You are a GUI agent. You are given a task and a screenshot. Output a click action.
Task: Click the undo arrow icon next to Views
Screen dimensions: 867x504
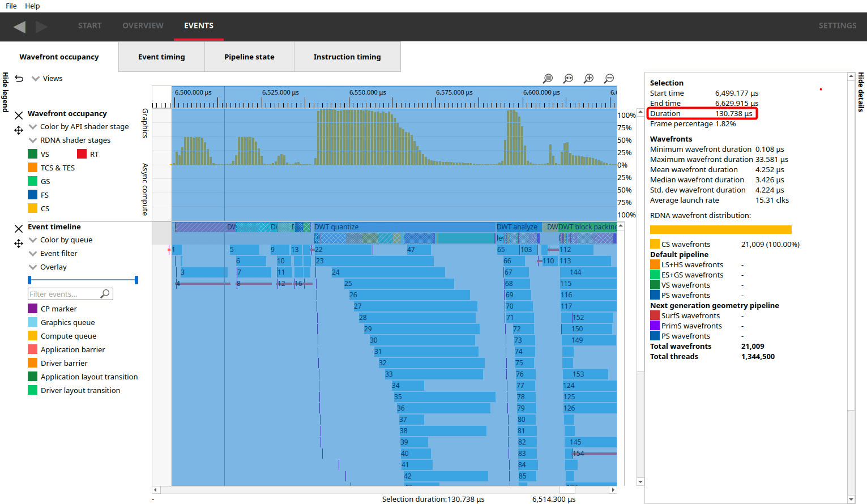coord(19,79)
